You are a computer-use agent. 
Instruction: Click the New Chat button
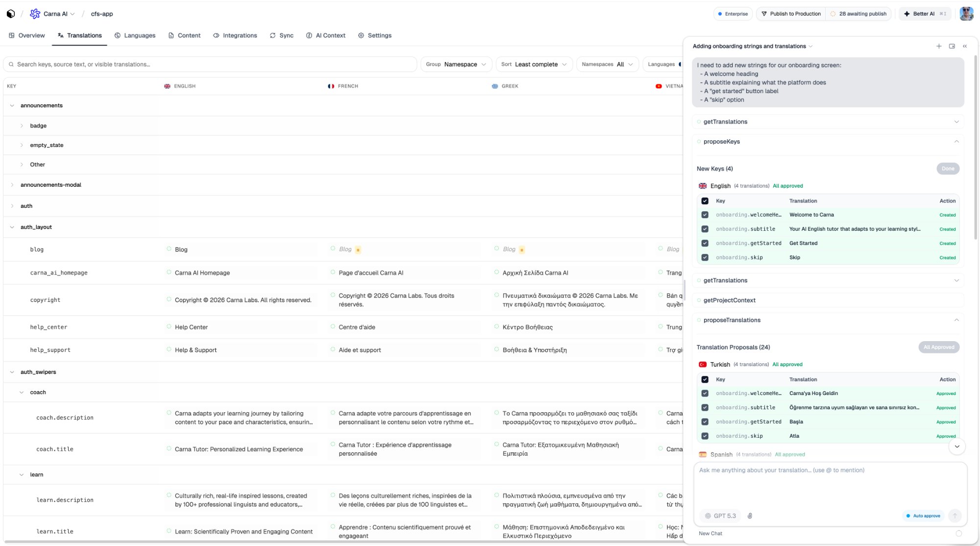[710, 533]
